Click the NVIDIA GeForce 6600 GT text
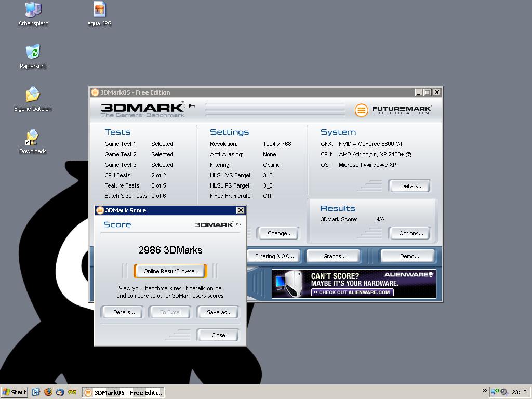 370,144
